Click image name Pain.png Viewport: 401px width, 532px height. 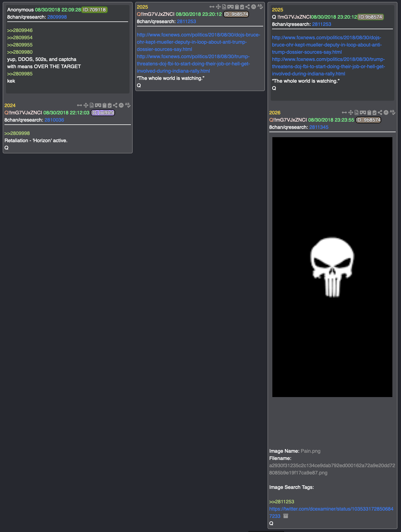click(310, 451)
